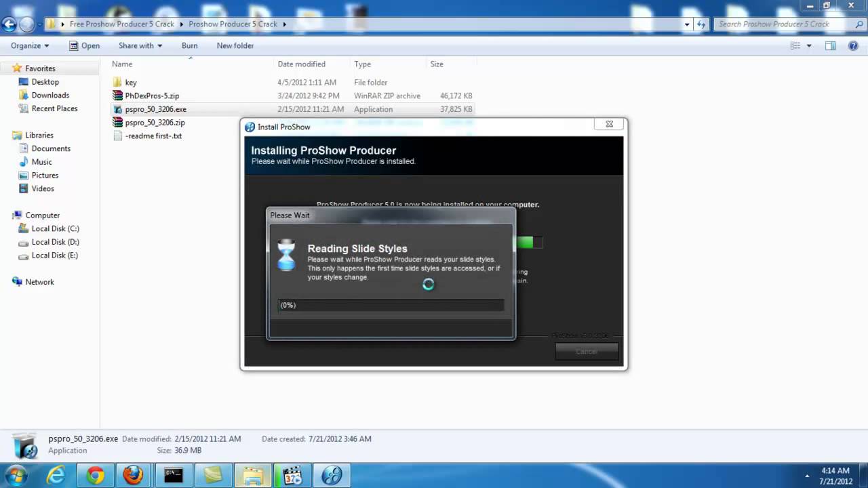The width and height of the screenshot is (868, 488).
Task: Toggle the preview pane button
Action: (x=830, y=45)
